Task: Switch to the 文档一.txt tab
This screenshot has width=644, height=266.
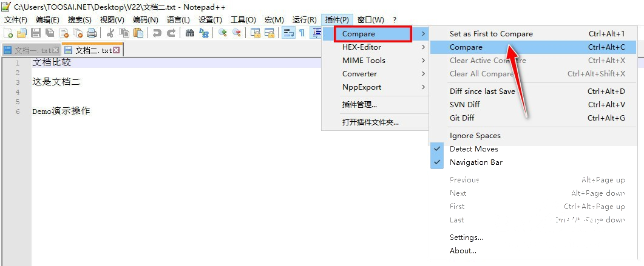Action: [x=32, y=50]
